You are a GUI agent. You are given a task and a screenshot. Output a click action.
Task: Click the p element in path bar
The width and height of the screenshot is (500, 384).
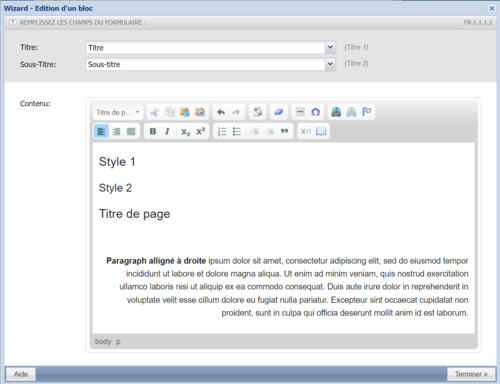(118, 342)
